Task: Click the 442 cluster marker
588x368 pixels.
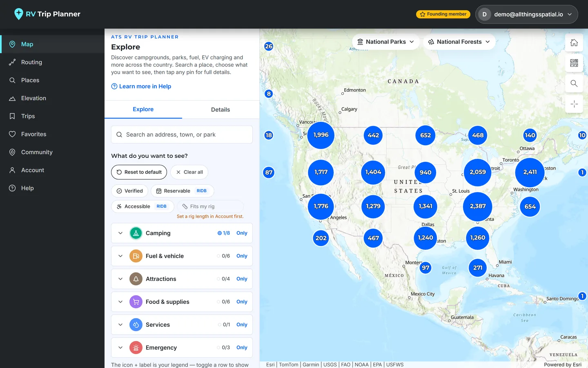Action: point(373,135)
